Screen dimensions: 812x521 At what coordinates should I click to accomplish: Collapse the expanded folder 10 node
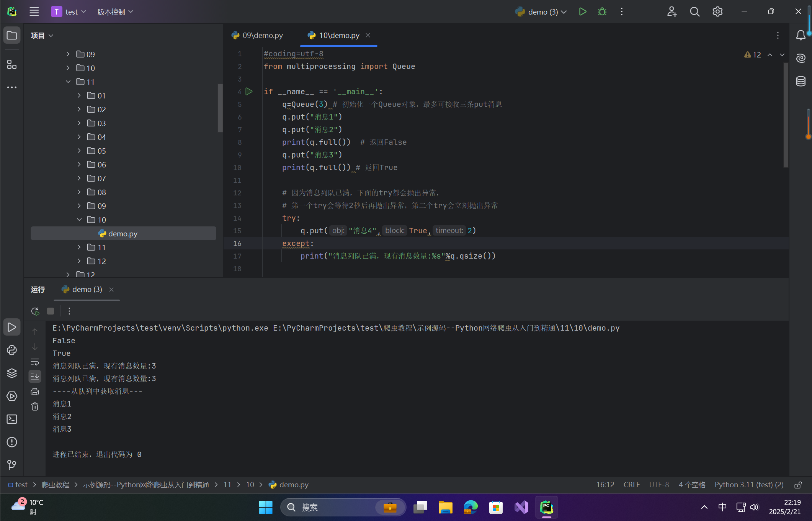coord(79,220)
